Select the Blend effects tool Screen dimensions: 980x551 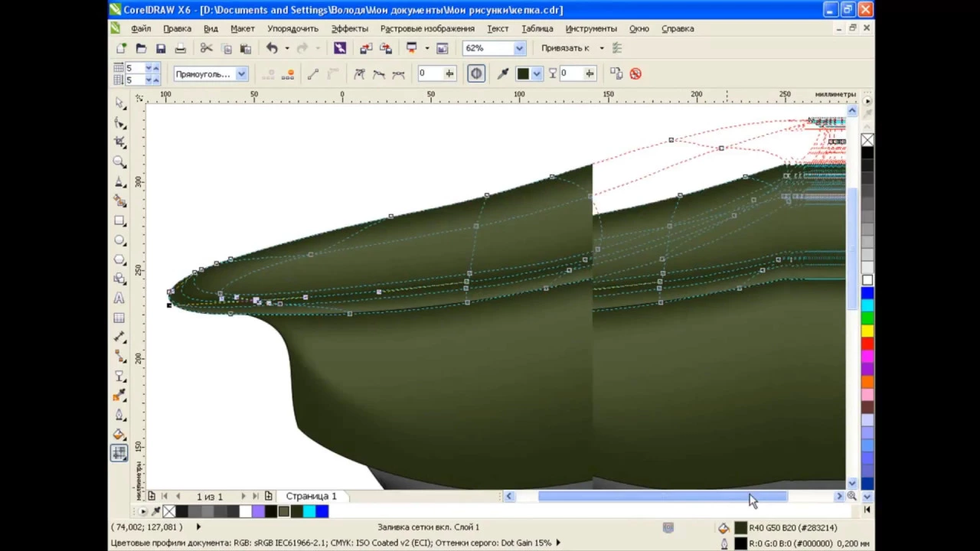click(x=119, y=377)
